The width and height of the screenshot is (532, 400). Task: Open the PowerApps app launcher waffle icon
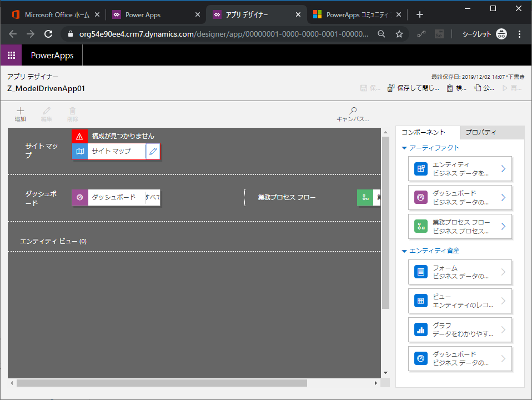click(11, 55)
